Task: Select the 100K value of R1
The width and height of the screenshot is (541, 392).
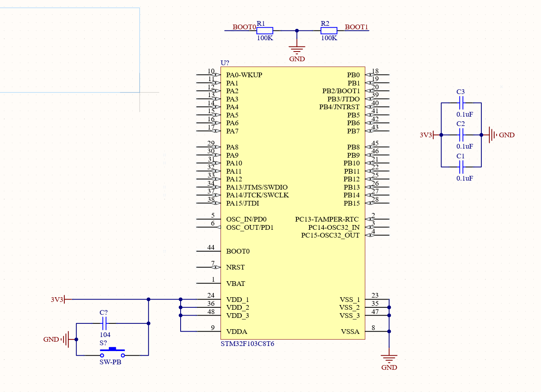Action: tap(265, 38)
